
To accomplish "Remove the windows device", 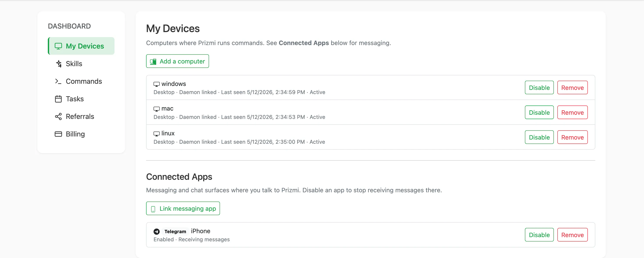I will 572,87.
